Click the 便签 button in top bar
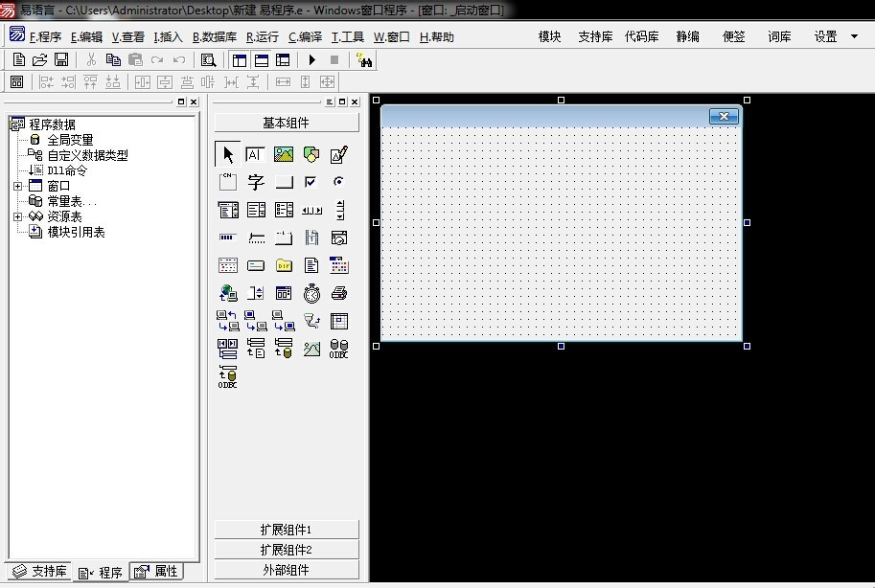The image size is (875, 588). pos(733,36)
